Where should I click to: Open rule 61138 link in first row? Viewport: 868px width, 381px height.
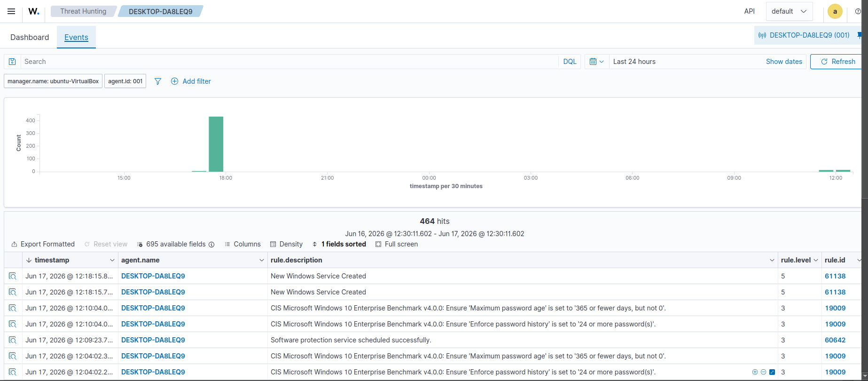tap(835, 276)
